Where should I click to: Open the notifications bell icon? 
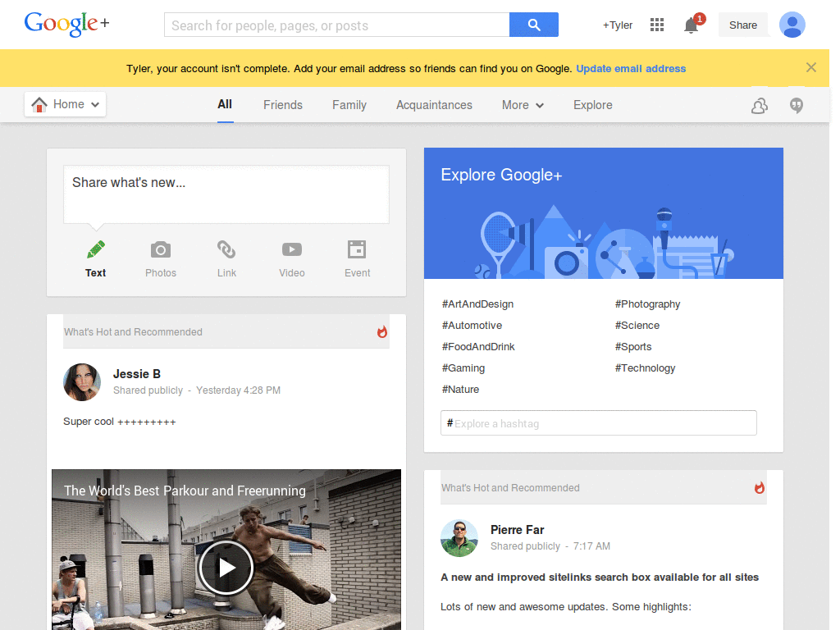pyautogui.click(x=692, y=25)
